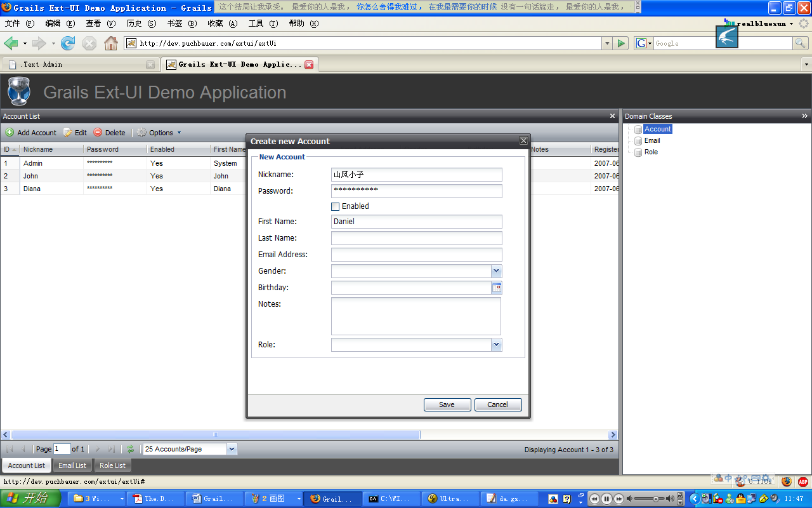This screenshot has width=812, height=508.
Task: Click previous page arrow in paging toolbar
Action: pyautogui.click(x=23, y=449)
